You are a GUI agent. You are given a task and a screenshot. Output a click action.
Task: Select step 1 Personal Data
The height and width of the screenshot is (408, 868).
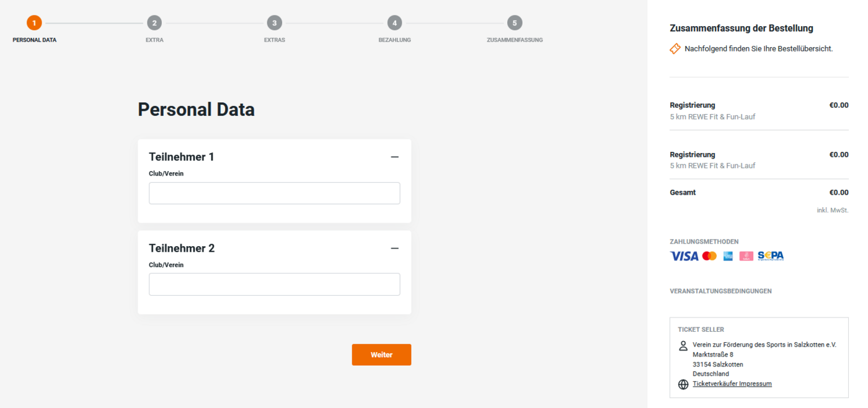(34, 23)
